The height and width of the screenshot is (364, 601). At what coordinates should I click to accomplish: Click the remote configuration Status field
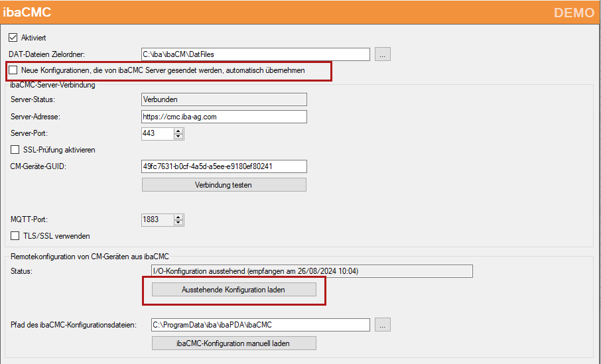pyautogui.click(x=312, y=271)
